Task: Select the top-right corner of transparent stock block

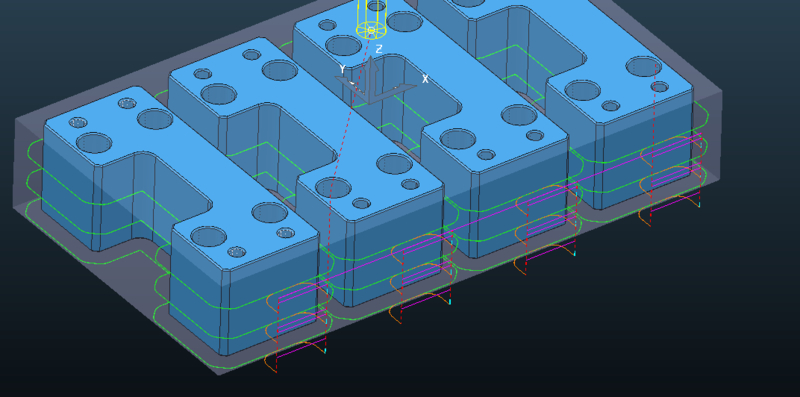Action: [720, 92]
